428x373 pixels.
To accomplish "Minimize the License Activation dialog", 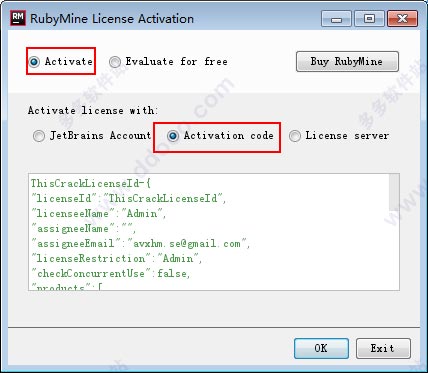I will pos(336,19).
